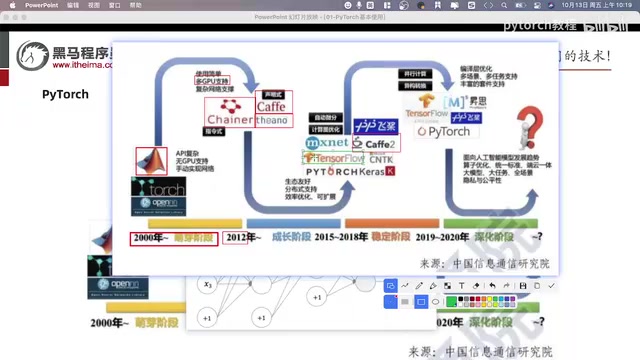Viewport: 640px width, 360px height.
Task: Open the 帮助 menu
Action: tap(136, 5)
